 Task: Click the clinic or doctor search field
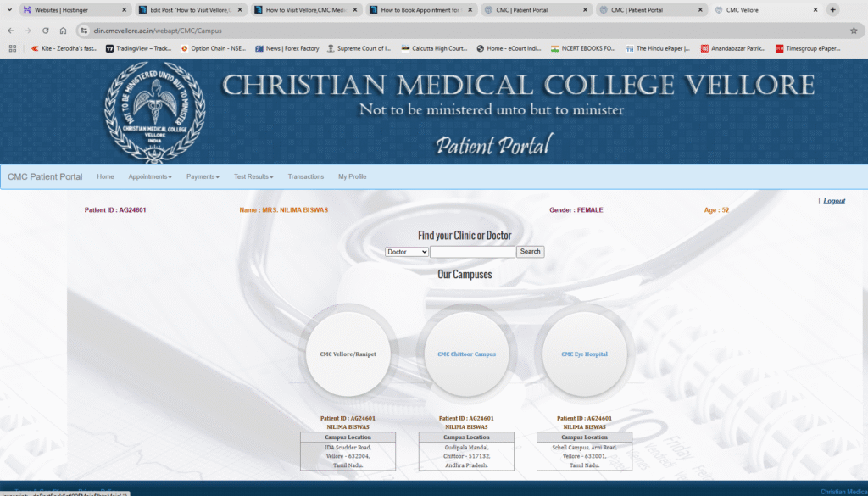click(x=472, y=252)
